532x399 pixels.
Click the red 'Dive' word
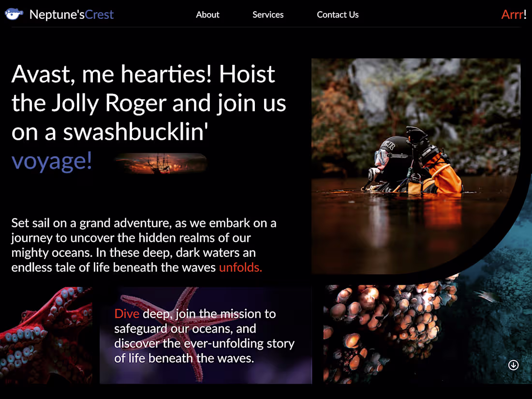pyautogui.click(x=127, y=313)
